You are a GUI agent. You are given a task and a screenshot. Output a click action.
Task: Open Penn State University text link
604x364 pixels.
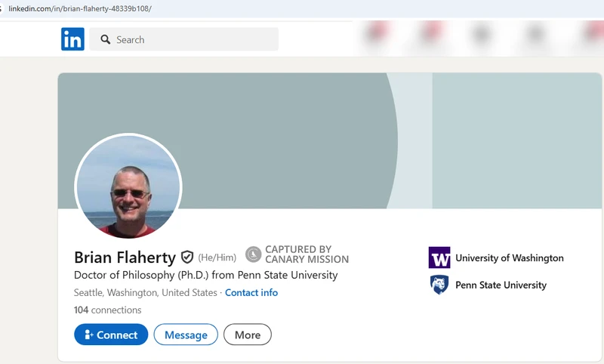pos(501,285)
